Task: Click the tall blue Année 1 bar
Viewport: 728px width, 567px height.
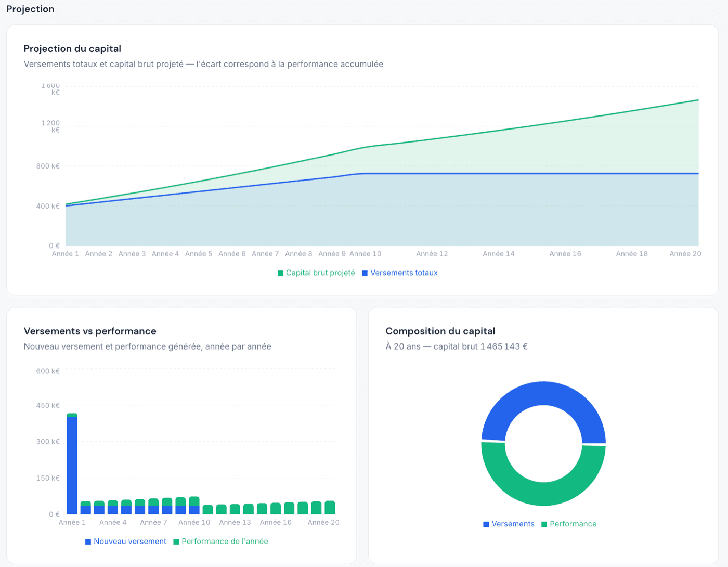Action: 72,466
